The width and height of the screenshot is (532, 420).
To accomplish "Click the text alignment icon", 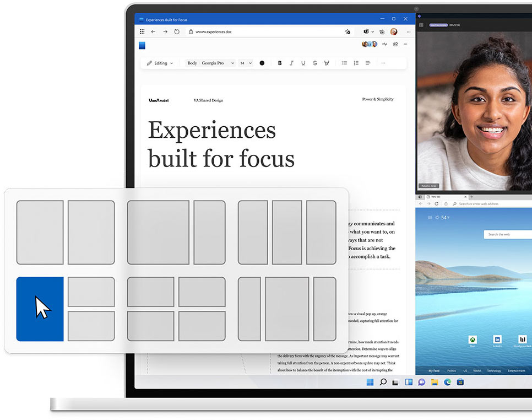I will click(368, 63).
